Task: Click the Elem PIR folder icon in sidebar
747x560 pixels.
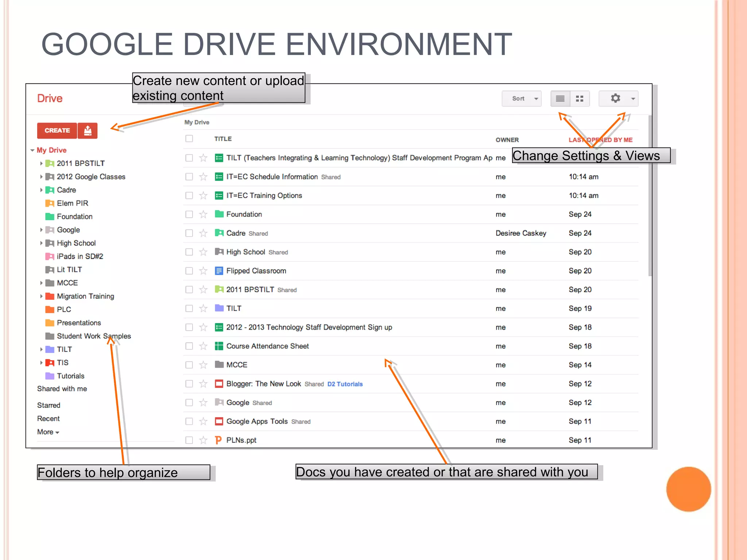Action: pyautogui.click(x=50, y=203)
